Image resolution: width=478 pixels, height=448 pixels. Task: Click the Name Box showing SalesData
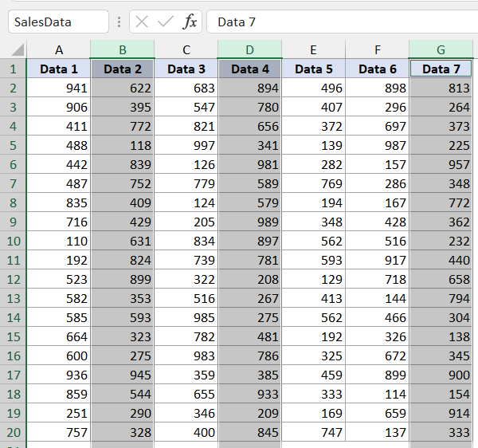tap(57, 22)
